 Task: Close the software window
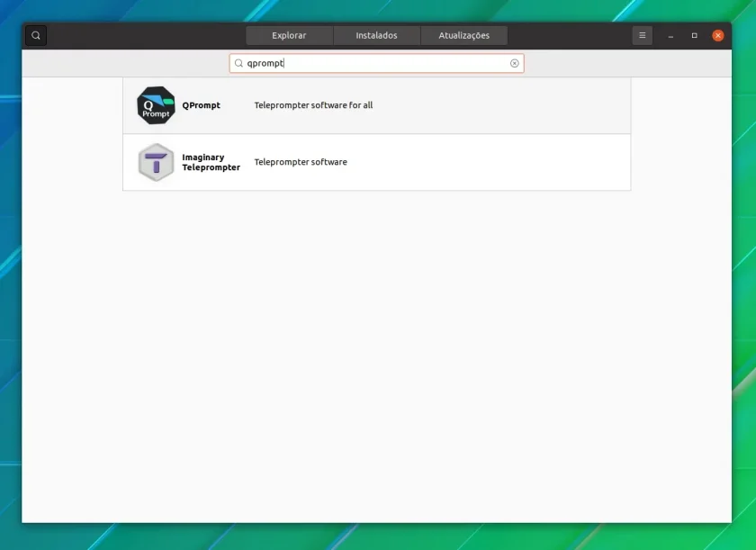(x=718, y=36)
